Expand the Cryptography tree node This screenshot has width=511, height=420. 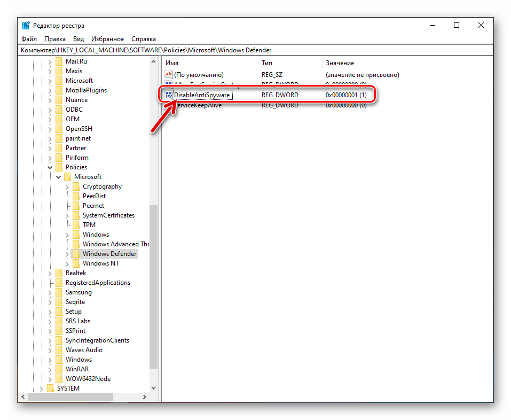click(67, 187)
